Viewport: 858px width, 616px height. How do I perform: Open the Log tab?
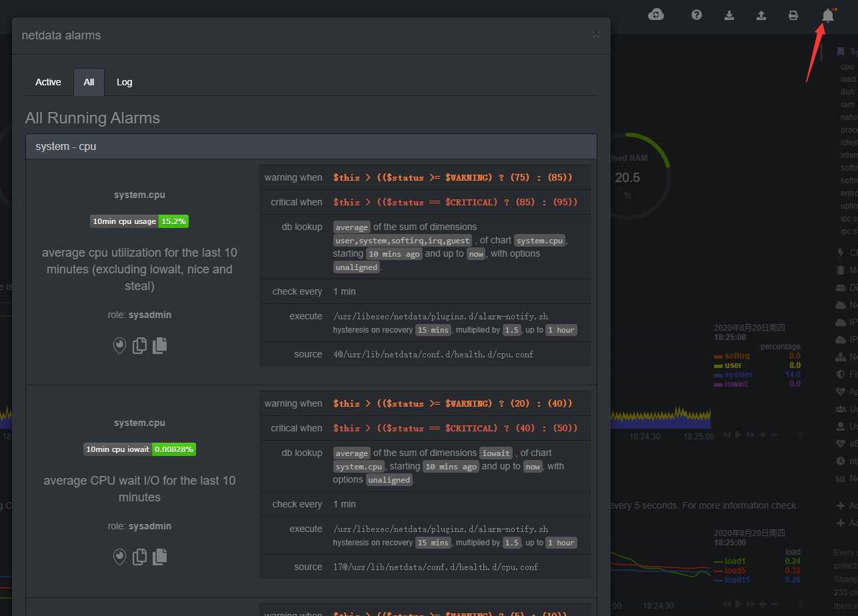pyautogui.click(x=125, y=82)
